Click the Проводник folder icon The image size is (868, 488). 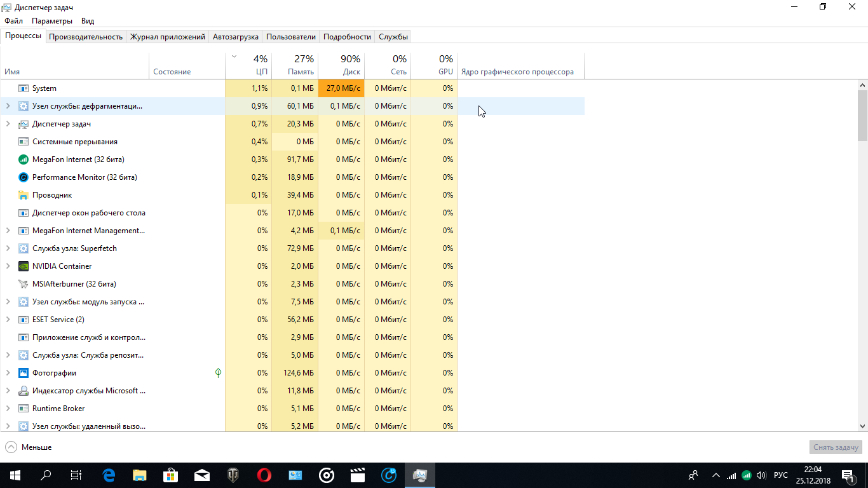pos(24,195)
